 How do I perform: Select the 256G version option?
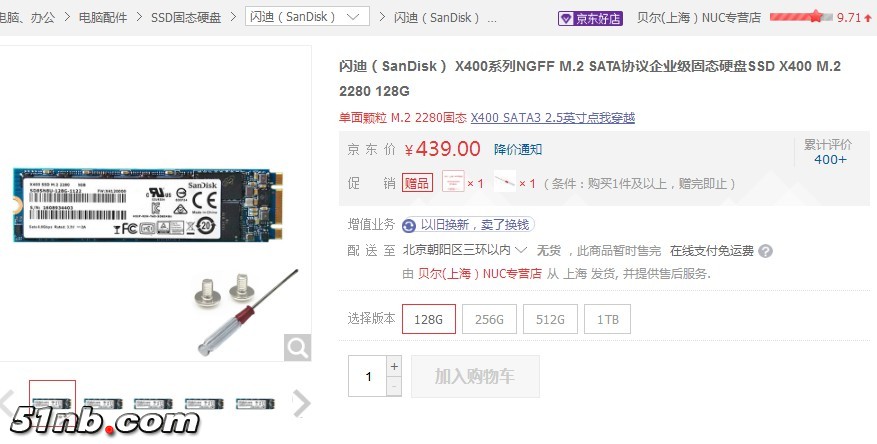point(489,319)
